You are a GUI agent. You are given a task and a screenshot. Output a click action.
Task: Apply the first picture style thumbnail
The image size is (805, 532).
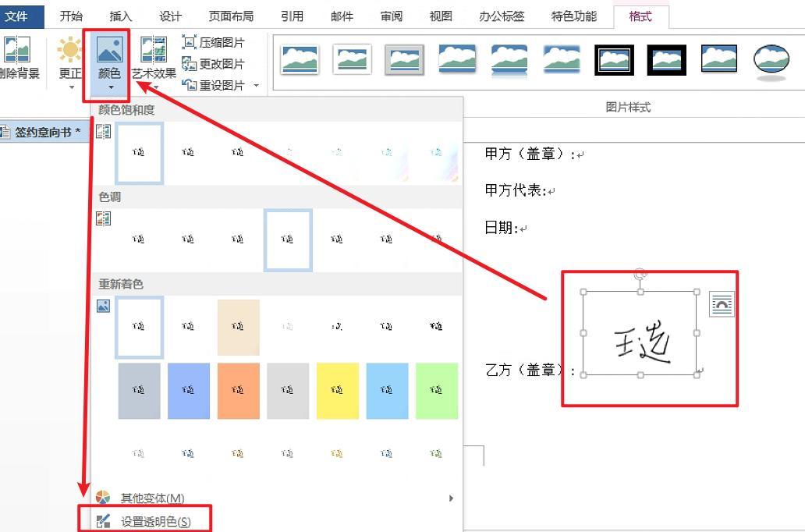tap(300, 59)
